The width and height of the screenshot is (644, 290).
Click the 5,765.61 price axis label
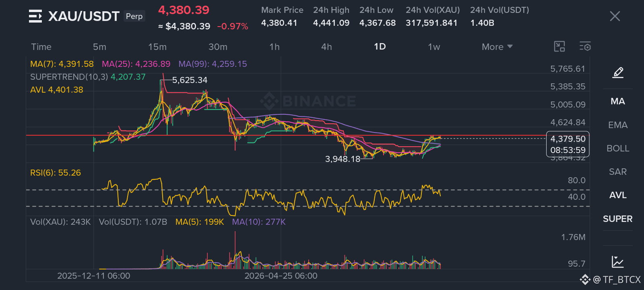(x=568, y=69)
